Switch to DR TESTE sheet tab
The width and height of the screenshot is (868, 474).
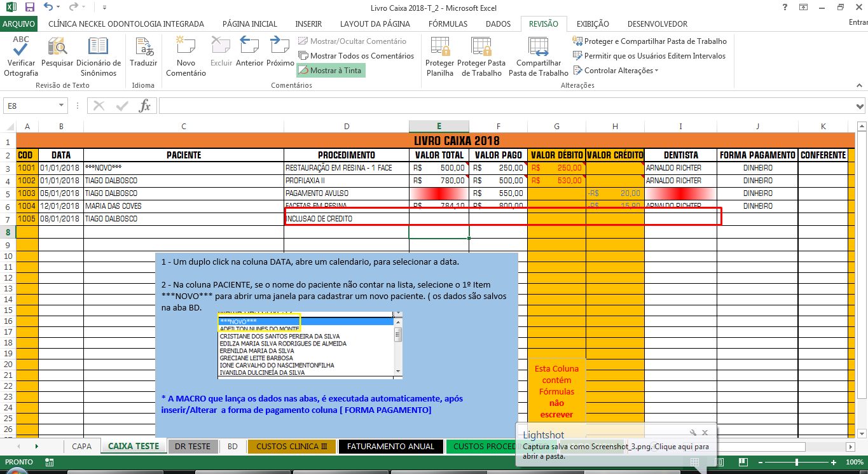click(x=192, y=446)
